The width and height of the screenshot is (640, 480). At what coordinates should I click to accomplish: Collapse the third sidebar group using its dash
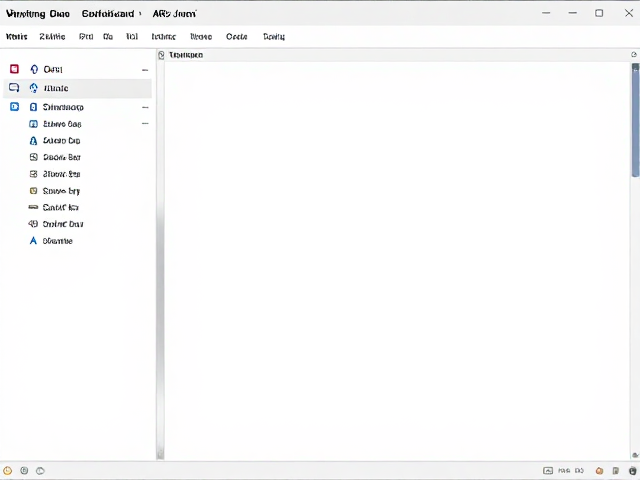pyautogui.click(x=145, y=107)
